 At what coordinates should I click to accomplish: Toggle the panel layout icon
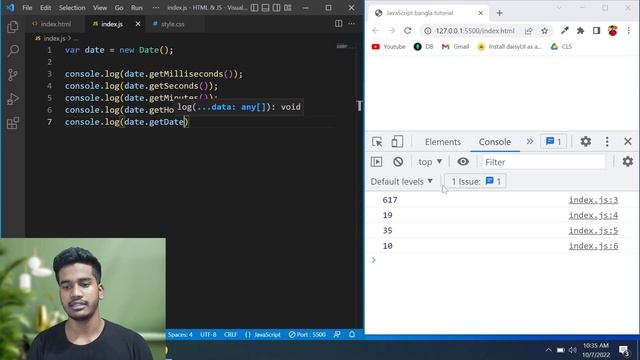pos(265,8)
